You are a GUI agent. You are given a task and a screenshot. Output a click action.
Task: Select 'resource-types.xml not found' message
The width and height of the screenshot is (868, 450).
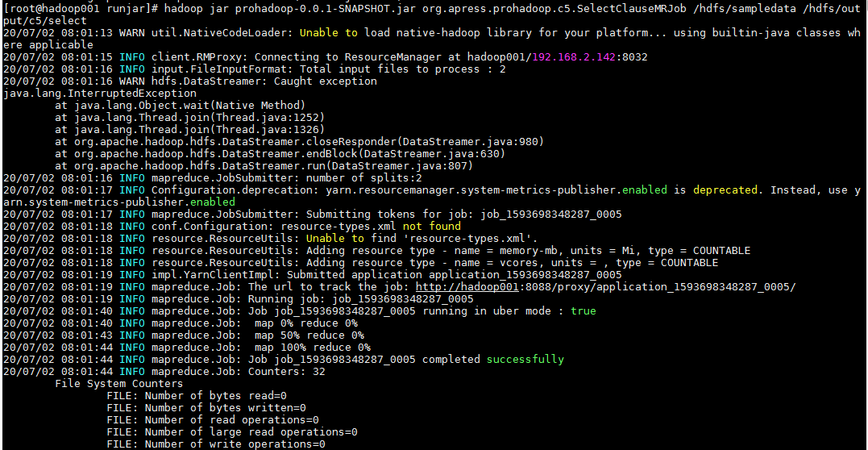371,226
